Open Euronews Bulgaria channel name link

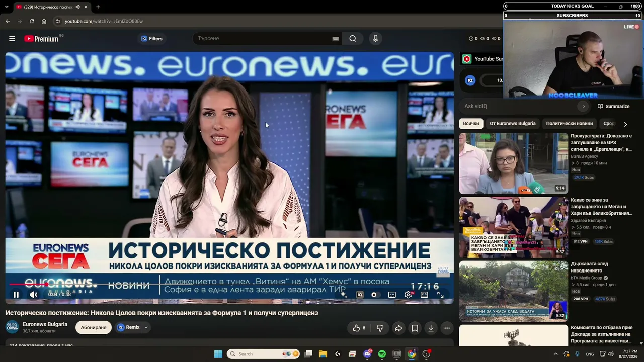point(45,324)
